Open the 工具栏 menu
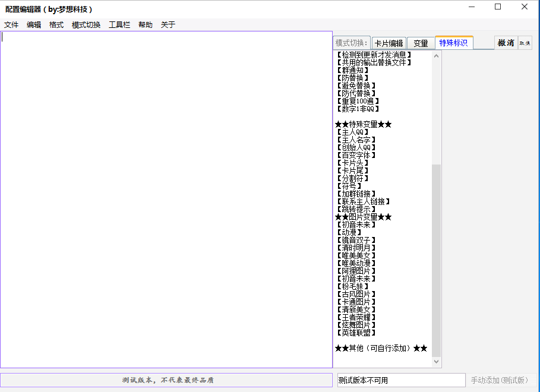Viewport: 540px width, 392px height. 119,24
